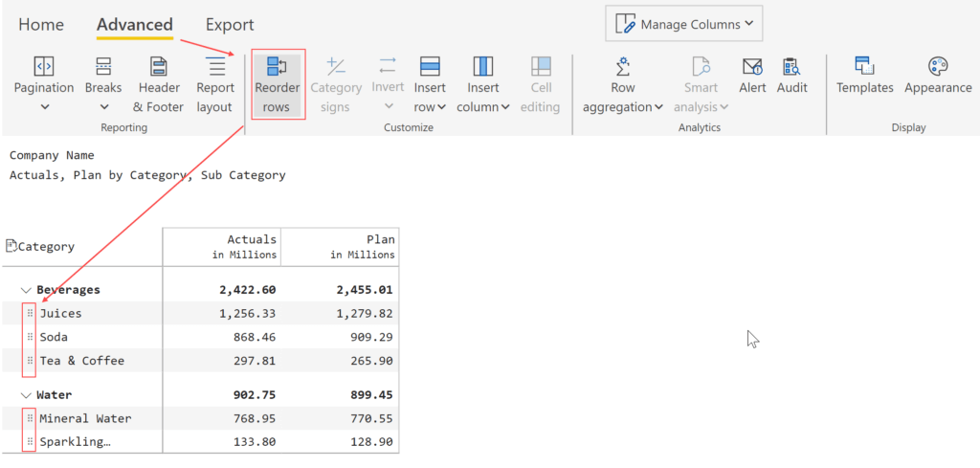Click the report subtitle 'Actuals, Plan by Category'
Viewport: 980px width, 468px height.
147,175
